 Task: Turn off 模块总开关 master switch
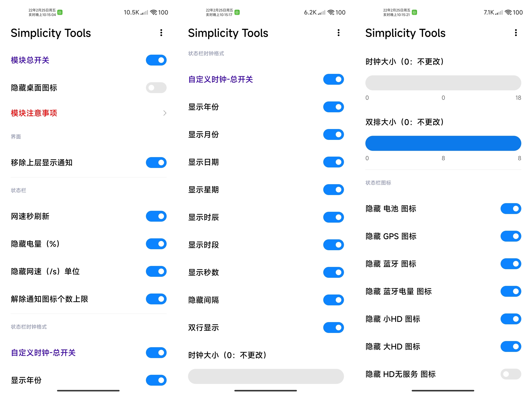pos(156,60)
